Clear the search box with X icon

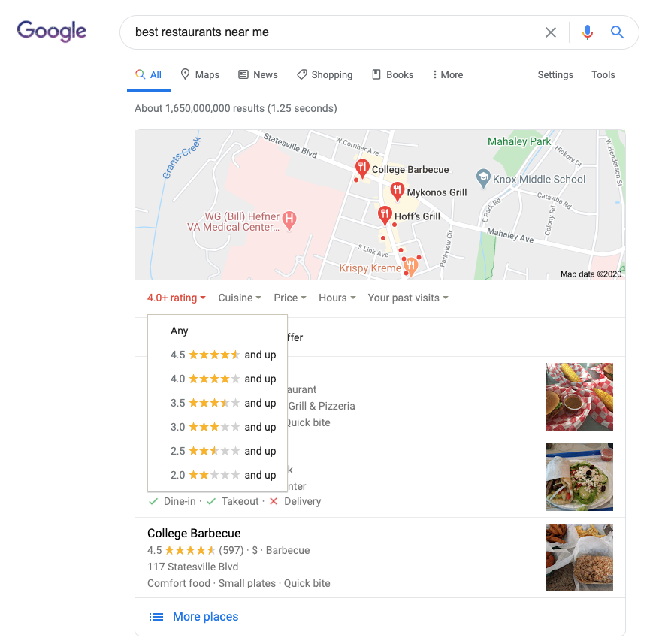tap(551, 32)
